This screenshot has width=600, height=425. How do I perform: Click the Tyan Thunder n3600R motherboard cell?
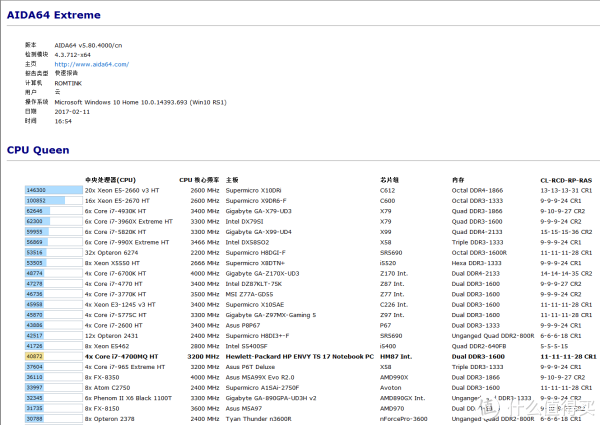[260, 418]
